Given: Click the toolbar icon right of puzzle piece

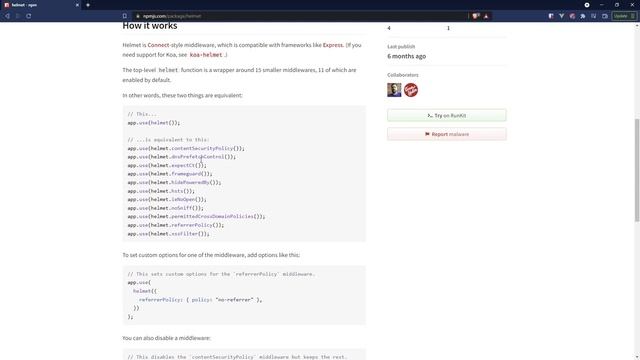Looking at the screenshot, I should click(x=593, y=16).
